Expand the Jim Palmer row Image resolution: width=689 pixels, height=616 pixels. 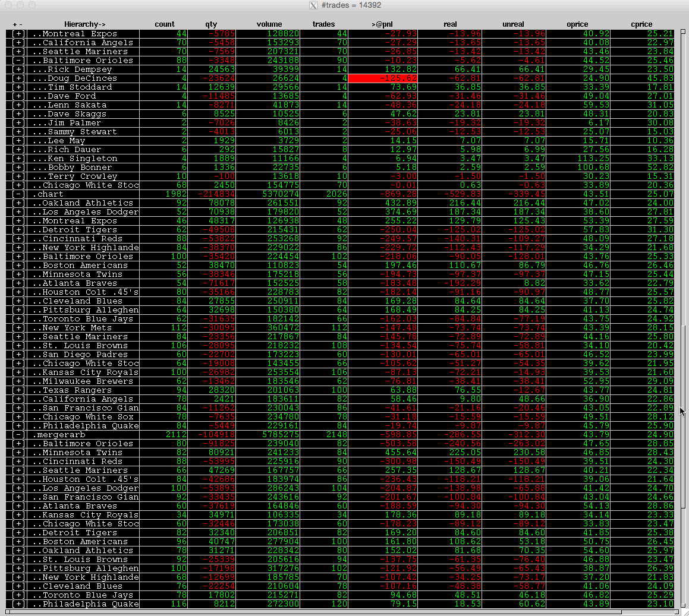[x=18, y=123]
